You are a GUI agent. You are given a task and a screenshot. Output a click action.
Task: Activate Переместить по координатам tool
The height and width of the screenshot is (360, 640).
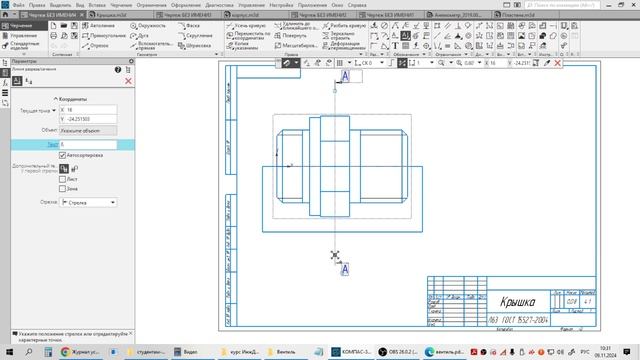pyautogui.click(x=249, y=36)
